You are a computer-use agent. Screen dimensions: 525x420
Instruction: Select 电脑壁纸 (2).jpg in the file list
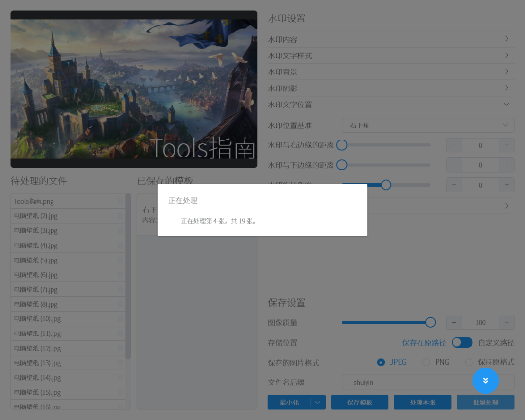click(68, 216)
